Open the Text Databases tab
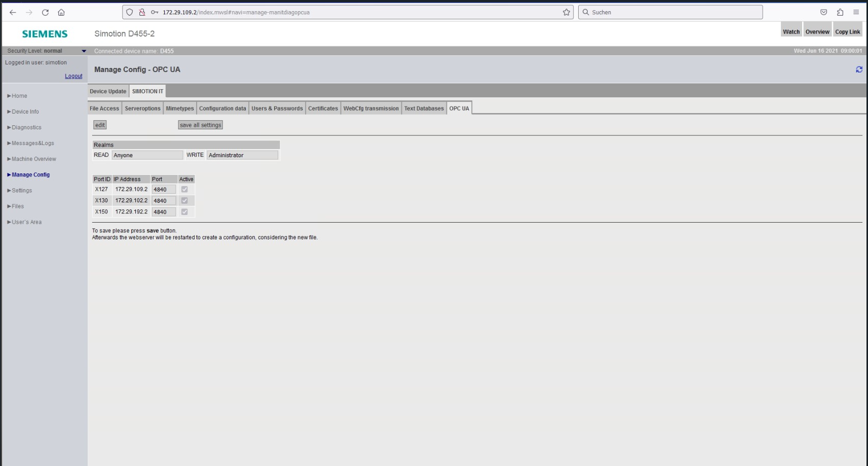Image resolution: width=868 pixels, height=466 pixels. click(x=424, y=109)
